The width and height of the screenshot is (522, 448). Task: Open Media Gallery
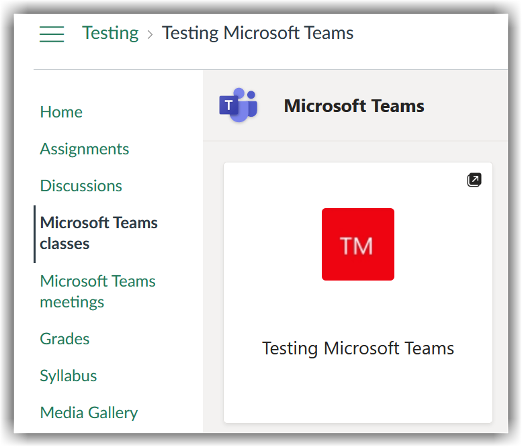89,413
